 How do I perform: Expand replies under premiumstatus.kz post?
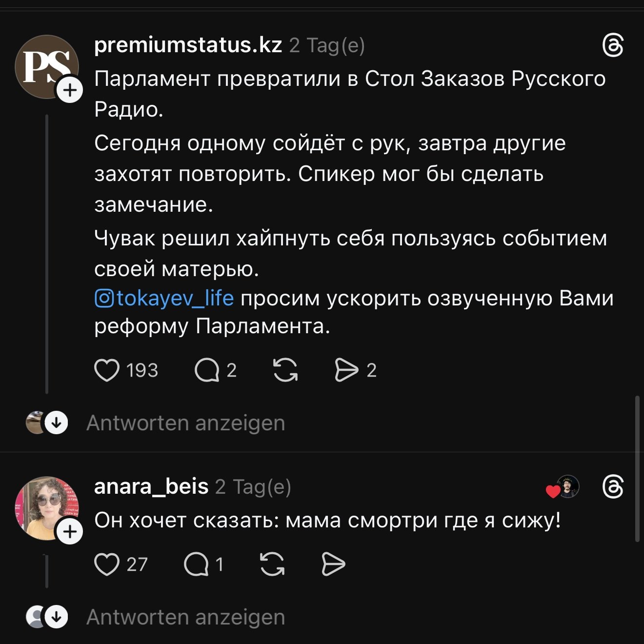click(x=185, y=423)
